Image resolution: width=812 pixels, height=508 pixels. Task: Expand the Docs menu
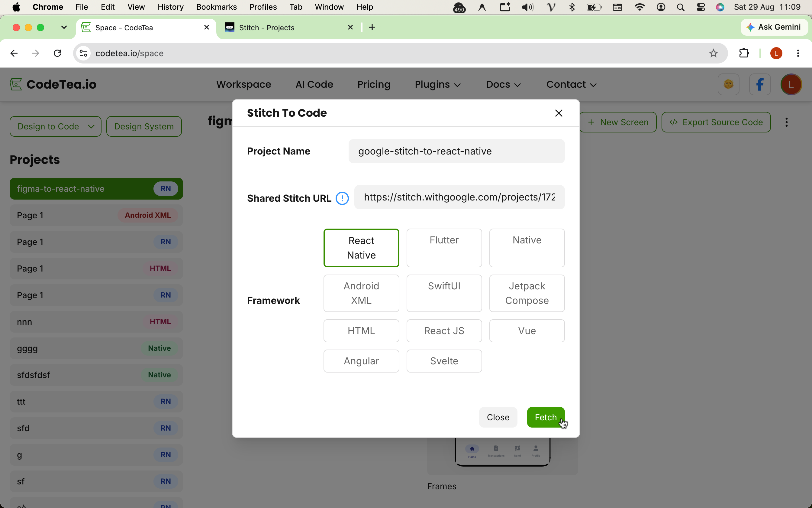coord(503,84)
